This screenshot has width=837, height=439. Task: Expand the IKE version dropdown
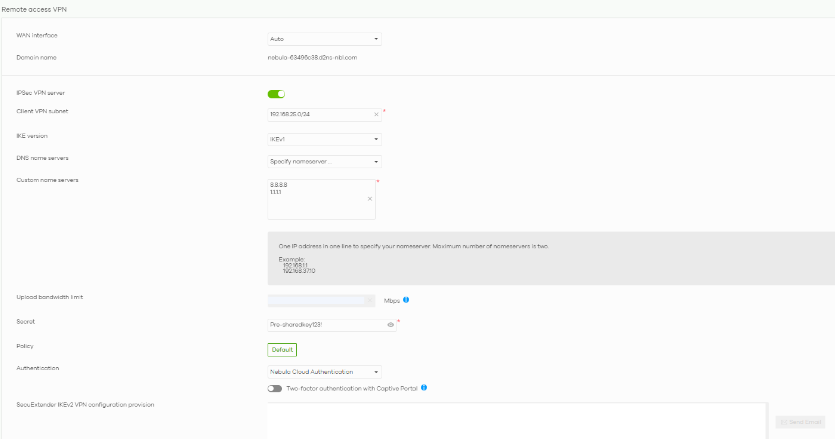[x=324, y=139]
